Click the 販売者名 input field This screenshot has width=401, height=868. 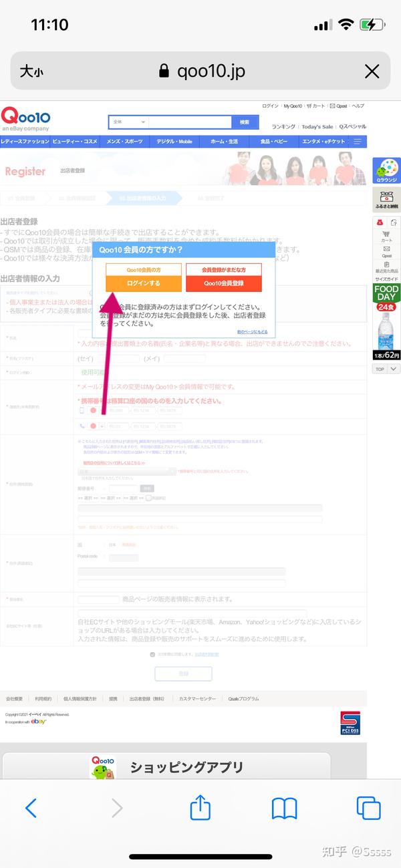tap(98, 599)
